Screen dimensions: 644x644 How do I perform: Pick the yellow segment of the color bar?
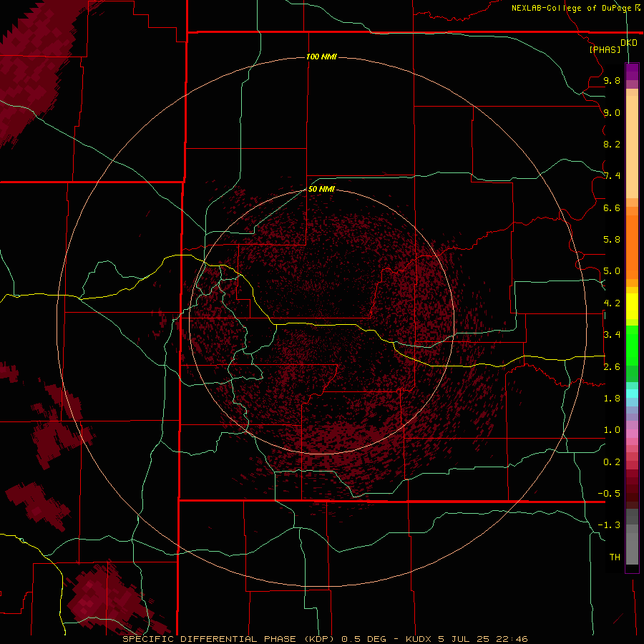(632, 306)
